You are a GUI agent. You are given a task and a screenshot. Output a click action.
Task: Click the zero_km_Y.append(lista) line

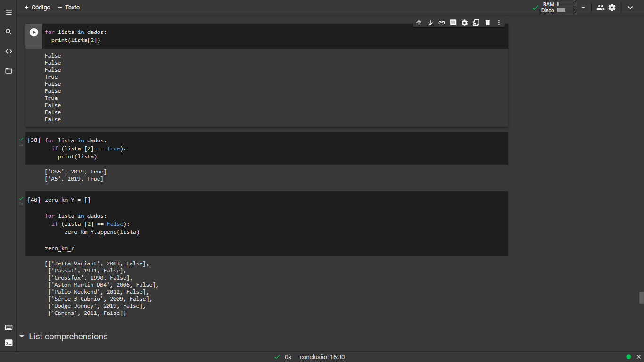(102, 232)
